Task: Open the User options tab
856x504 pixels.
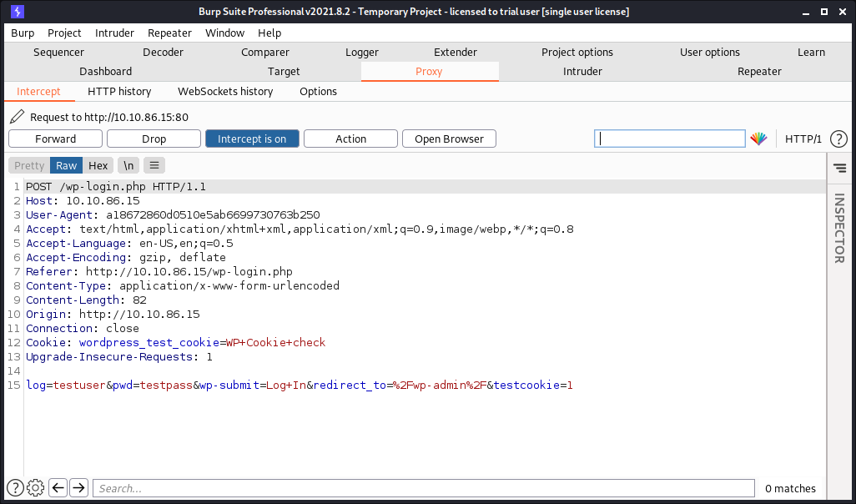Action: (x=710, y=52)
